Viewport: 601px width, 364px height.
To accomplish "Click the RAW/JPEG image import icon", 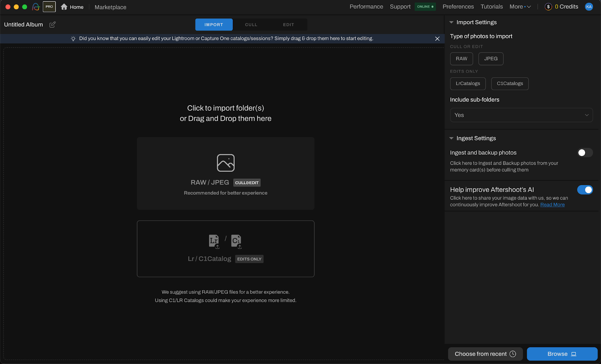I will [x=225, y=163].
